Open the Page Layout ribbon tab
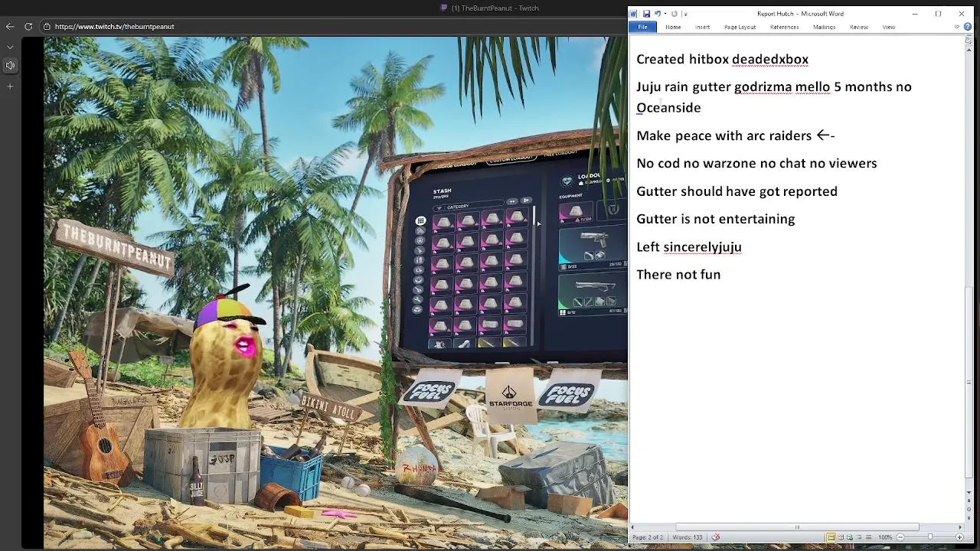 coord(740,27)
